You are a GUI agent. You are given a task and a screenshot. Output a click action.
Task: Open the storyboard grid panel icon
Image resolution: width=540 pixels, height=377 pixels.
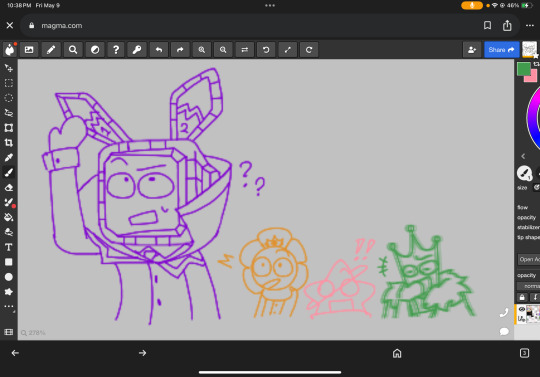[x=9, y=332]
